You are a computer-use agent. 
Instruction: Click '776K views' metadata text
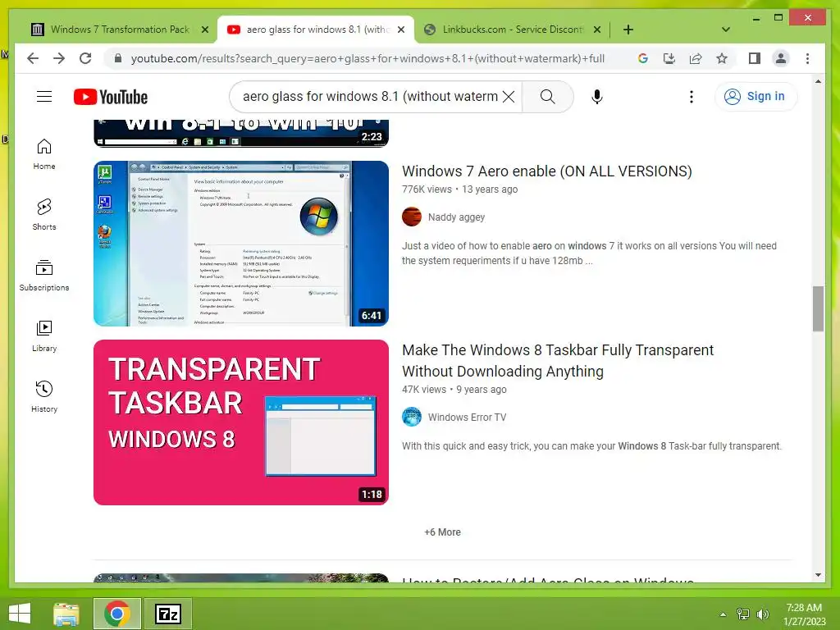pos(427,189)
